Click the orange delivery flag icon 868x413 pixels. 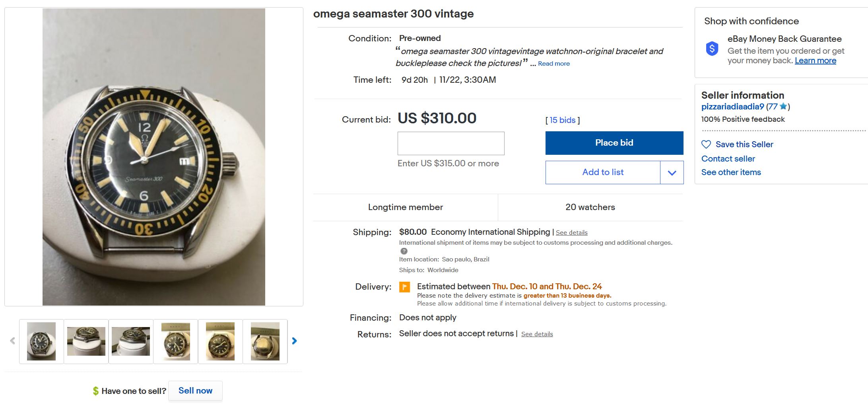coord(404,287)
